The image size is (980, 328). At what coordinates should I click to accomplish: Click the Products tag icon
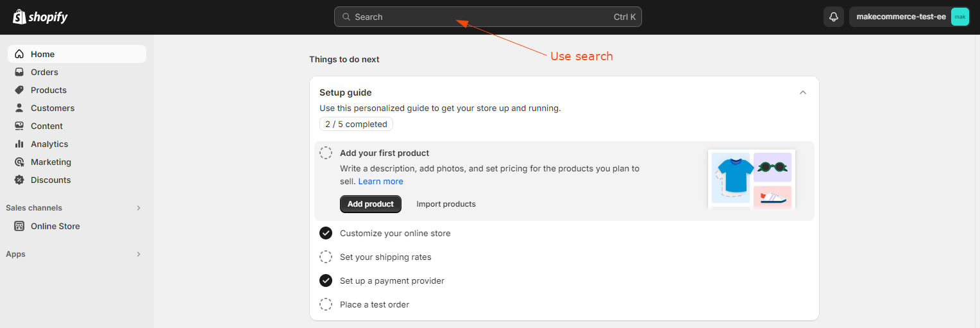[x=19, y=91]
